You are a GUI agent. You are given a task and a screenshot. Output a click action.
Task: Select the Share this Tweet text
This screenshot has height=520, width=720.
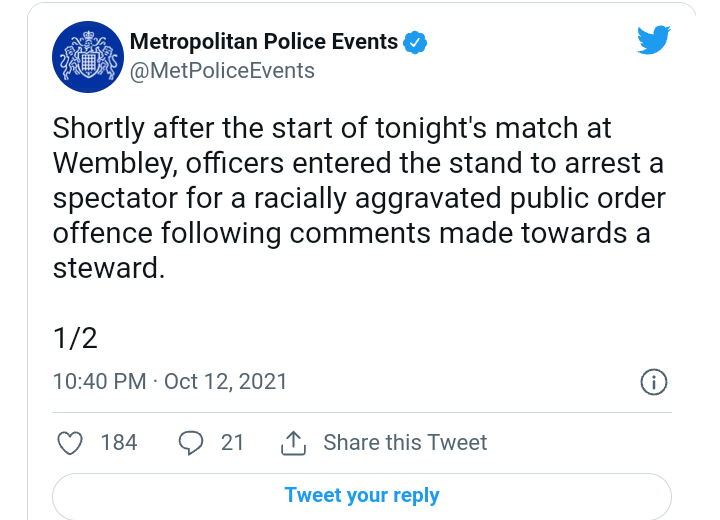pos(405,443)
